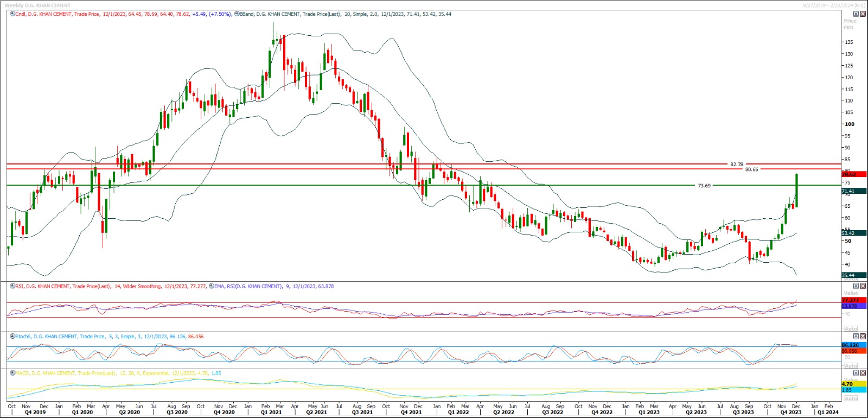
Task: Toggle Auto scale on MACD pane
Action: [851, 398]
